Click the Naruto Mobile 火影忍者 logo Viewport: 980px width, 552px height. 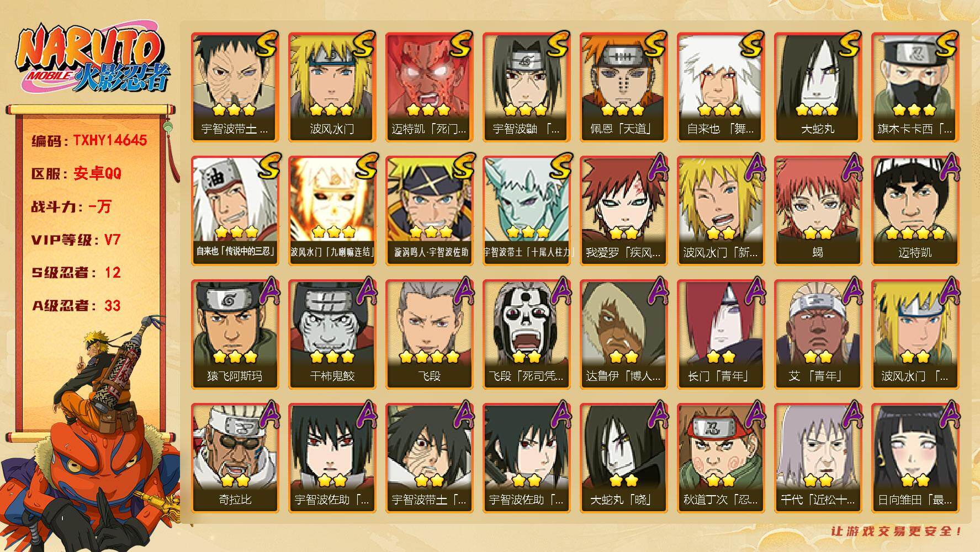point(92,59)
